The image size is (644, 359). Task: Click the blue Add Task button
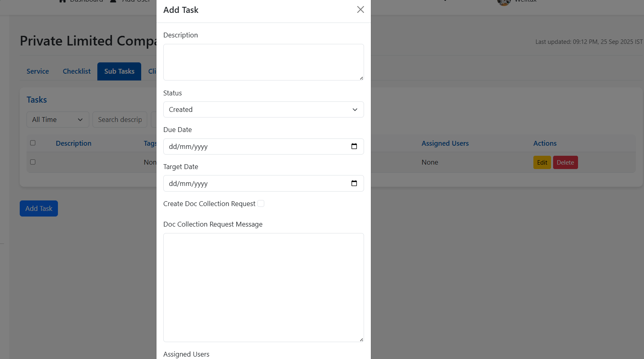[x=39, y=208]
